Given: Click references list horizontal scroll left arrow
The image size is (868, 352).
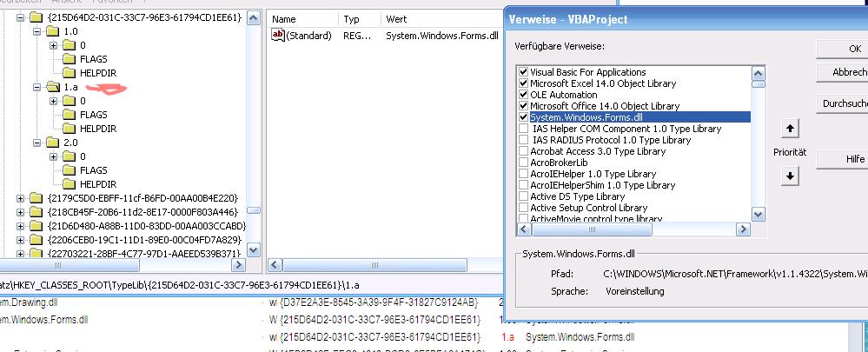Looking at the screenshot, I should tap(523, 229).
